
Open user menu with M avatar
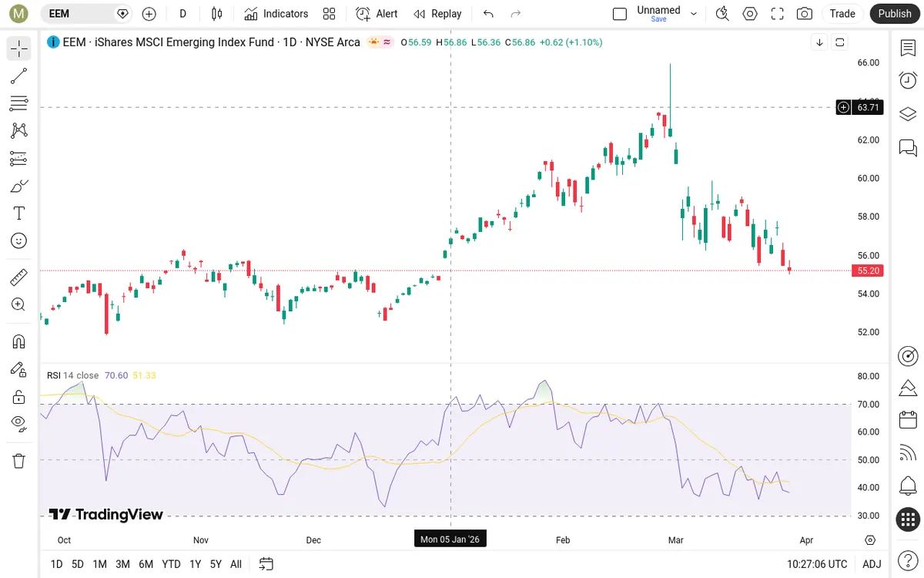click(x=18, y=13)
